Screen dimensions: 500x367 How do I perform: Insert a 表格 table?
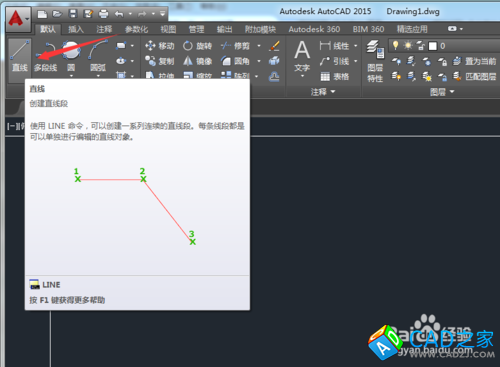click(334, 77)
